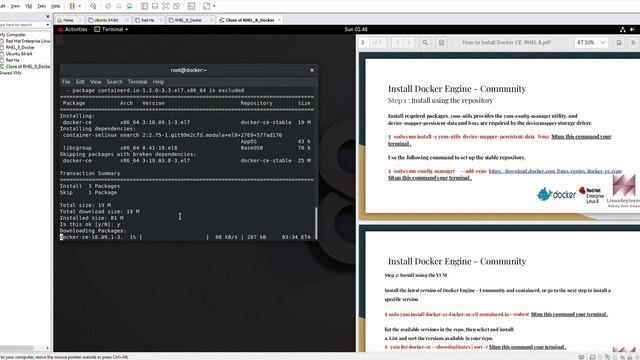640x360 pixels.
Task: Select Clone of RHEL_8_Docker in library
Action: coord(25,67)
